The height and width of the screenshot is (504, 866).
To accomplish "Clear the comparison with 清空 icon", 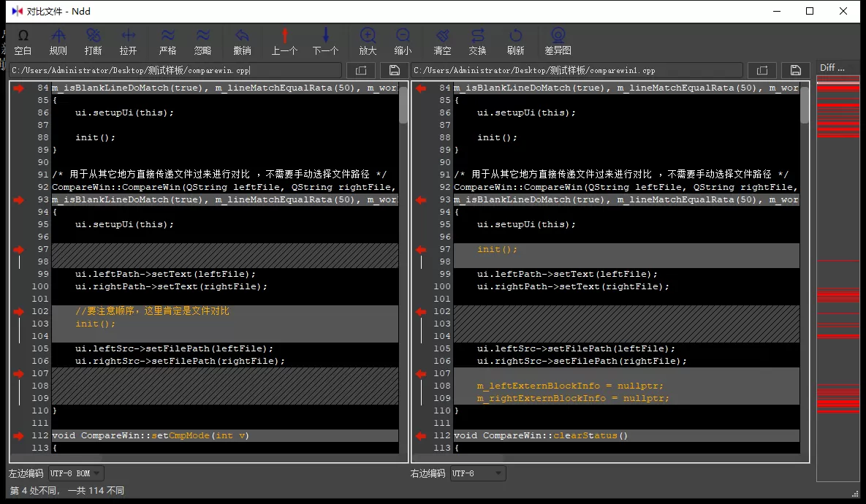I will pos(441,41).
